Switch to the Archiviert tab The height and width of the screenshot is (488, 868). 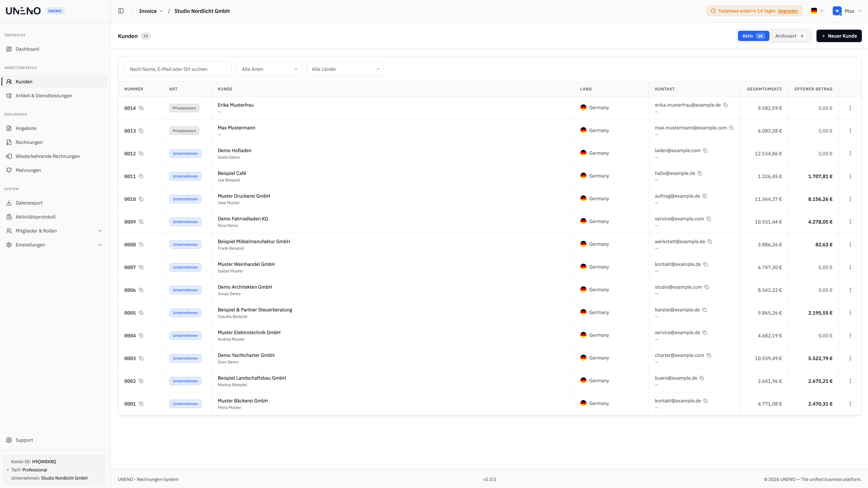(x=790, y=36)
